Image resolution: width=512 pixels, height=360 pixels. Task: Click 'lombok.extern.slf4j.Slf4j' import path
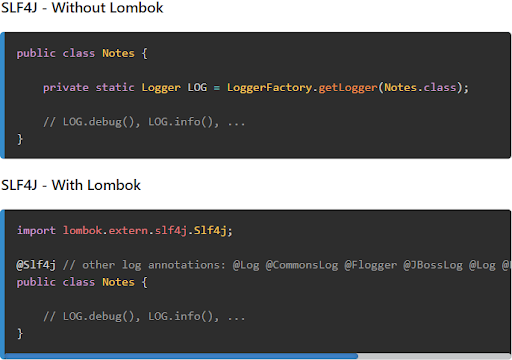point(145,230)
